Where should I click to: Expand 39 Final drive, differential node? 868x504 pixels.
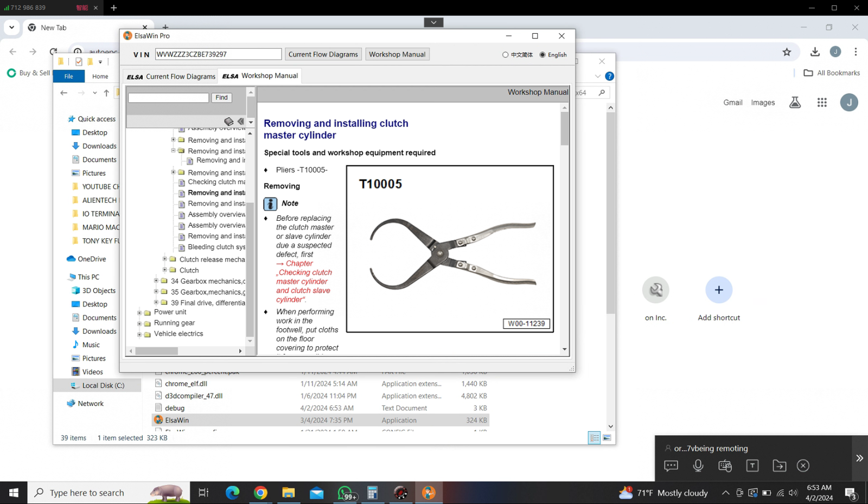coord(156,302)
